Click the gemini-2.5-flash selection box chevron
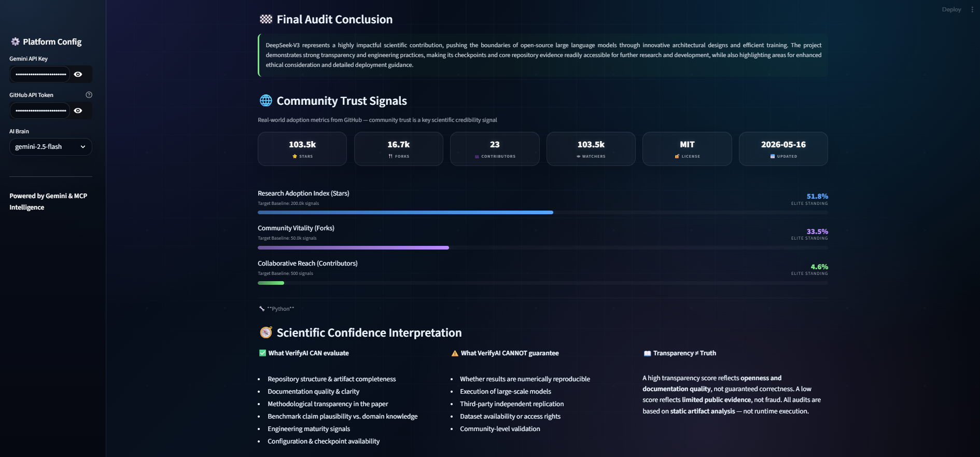 (83, 147)
